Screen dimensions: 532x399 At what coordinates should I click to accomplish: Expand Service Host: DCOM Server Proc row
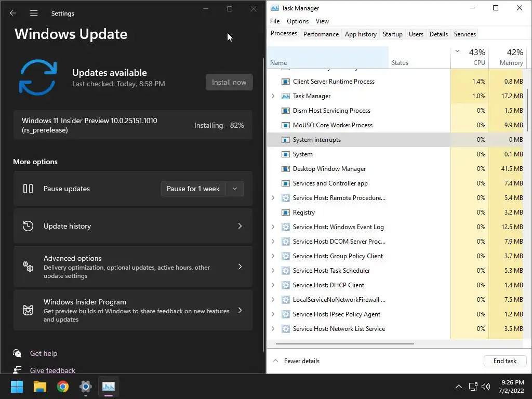pyautogui.click(x=273, y=242)
